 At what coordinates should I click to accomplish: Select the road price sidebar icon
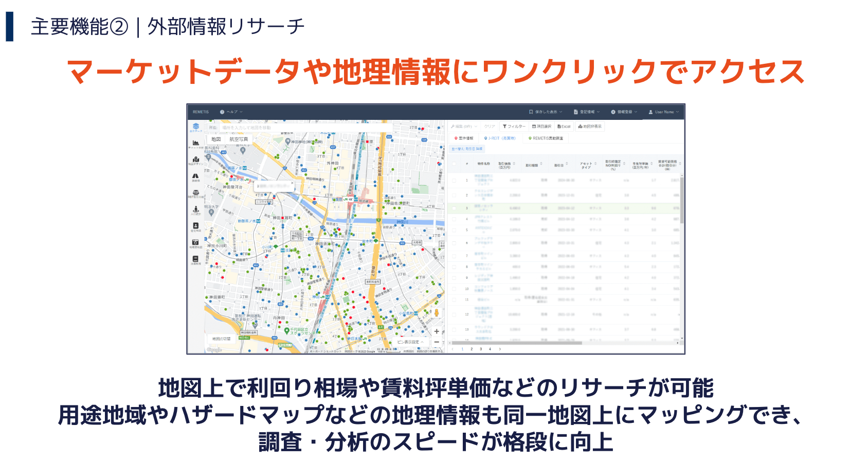coord(196,176)
